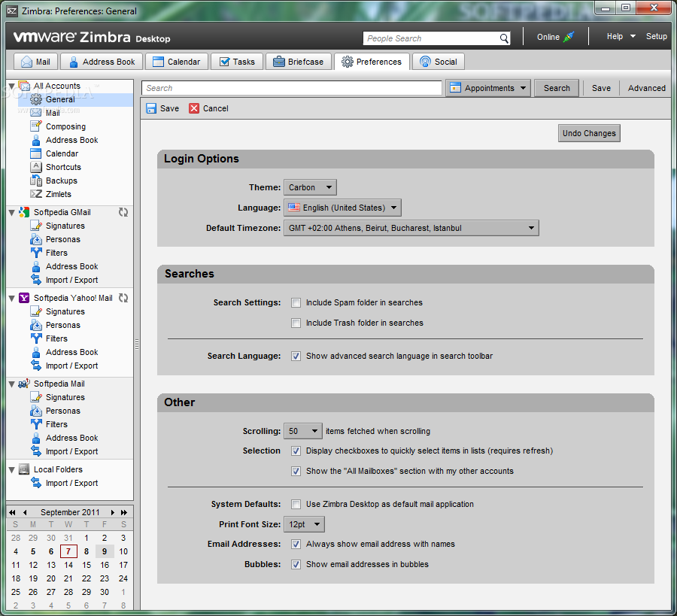Switch to the Calendar tab
Image resolution: width=677 pixels, height=616 pixels.
click(177, 62)
